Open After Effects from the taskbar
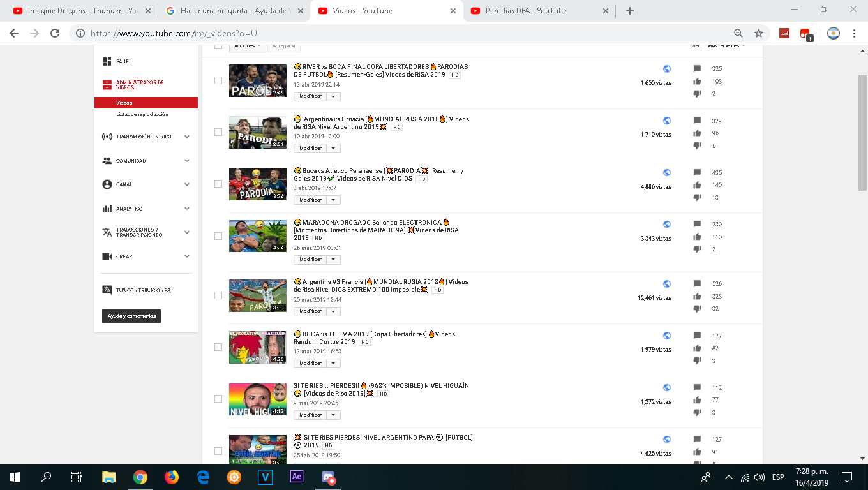Image resolution: width=868 pixels, height=490 pixels. point(297,477)
